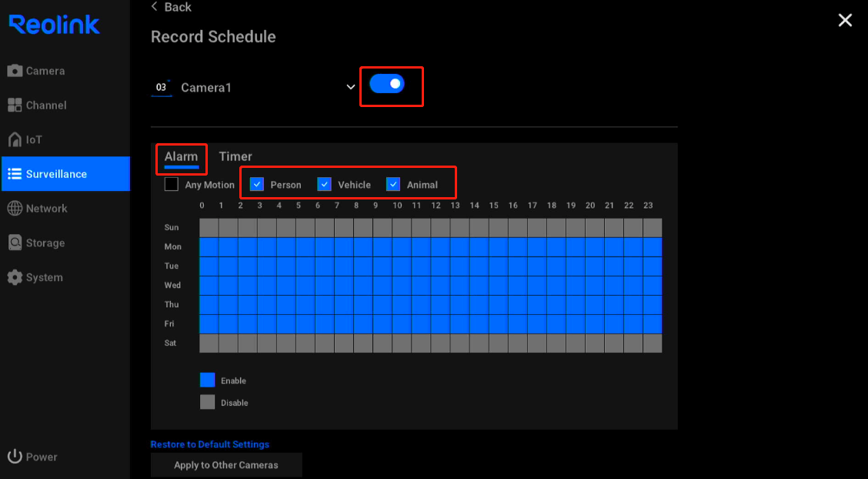This screenshot has height=479, width=868.
Task: Open the Channel menu label
Action: pos(46,106)
